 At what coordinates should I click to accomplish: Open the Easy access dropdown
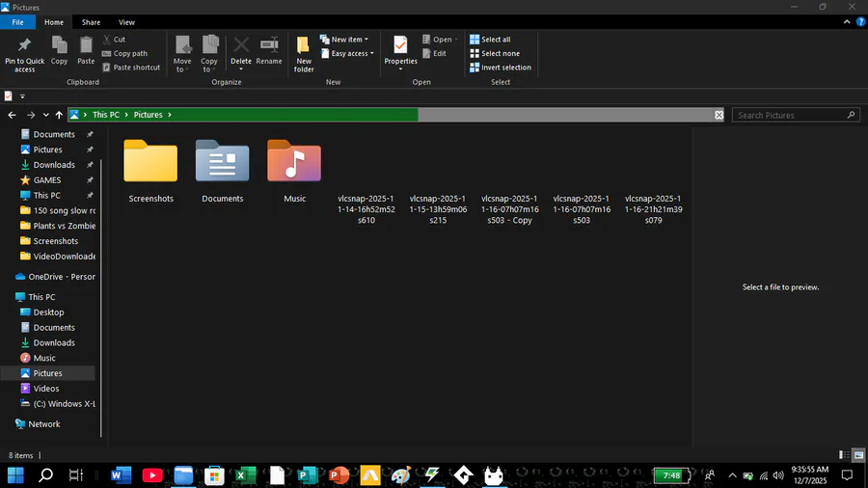point(347,53)
